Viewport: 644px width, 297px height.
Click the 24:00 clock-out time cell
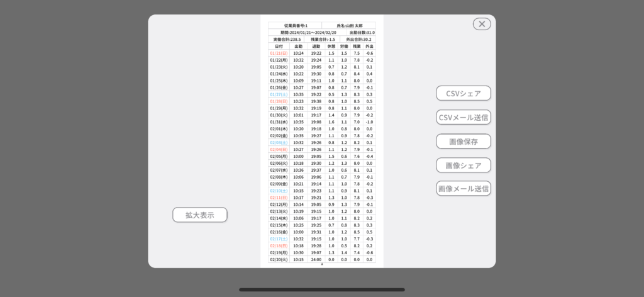click(x=316, y=259)
